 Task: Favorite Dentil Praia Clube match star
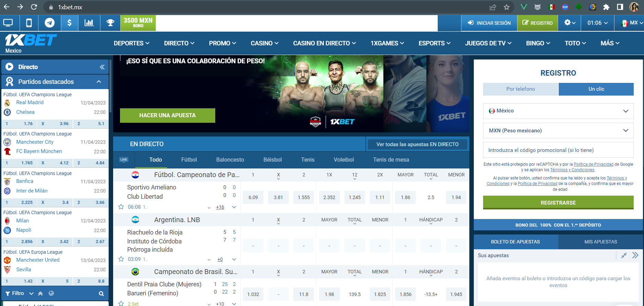121,303
